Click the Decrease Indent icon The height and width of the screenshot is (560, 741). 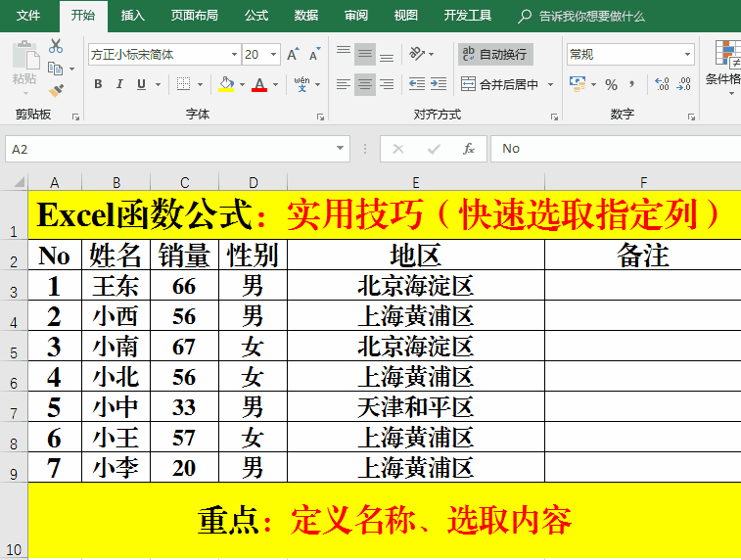[417, 85]
